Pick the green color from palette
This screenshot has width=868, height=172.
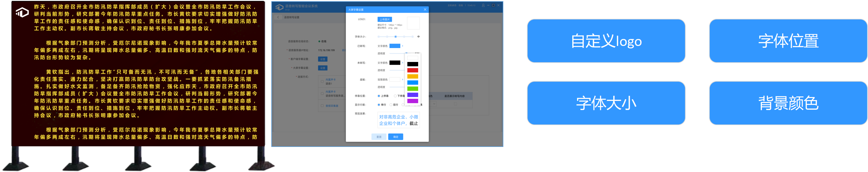(x=412, y=89)
